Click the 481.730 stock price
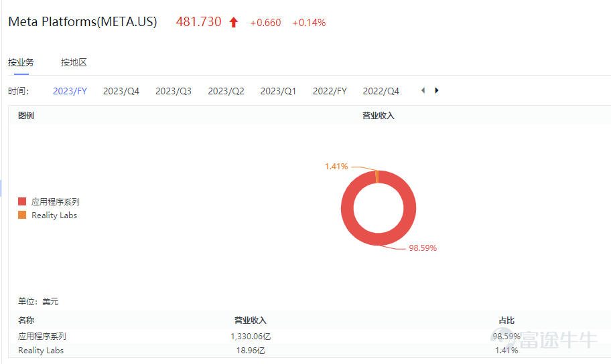611x364 pixels. click(x=199, y=22)
